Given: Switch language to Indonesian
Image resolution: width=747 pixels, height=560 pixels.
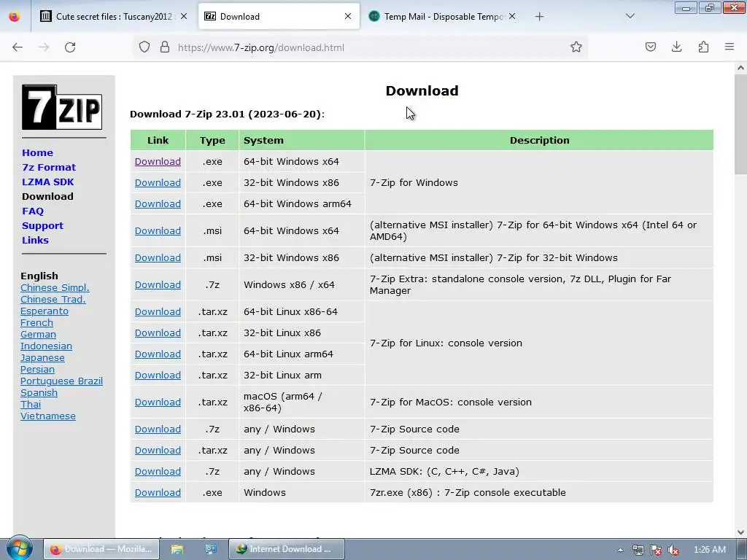Looking at the screenshot, I should (x=46, y=346).
